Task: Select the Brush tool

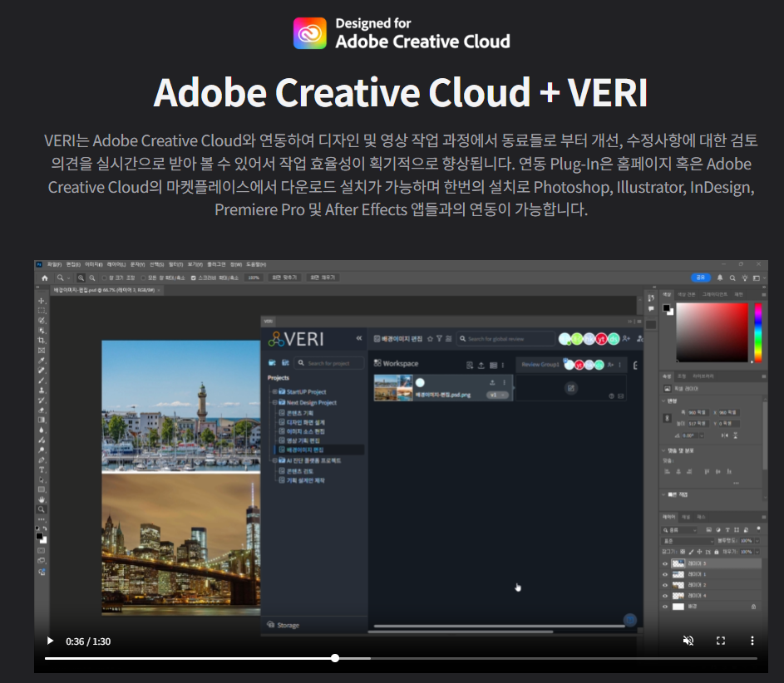Action: (42, 381)
